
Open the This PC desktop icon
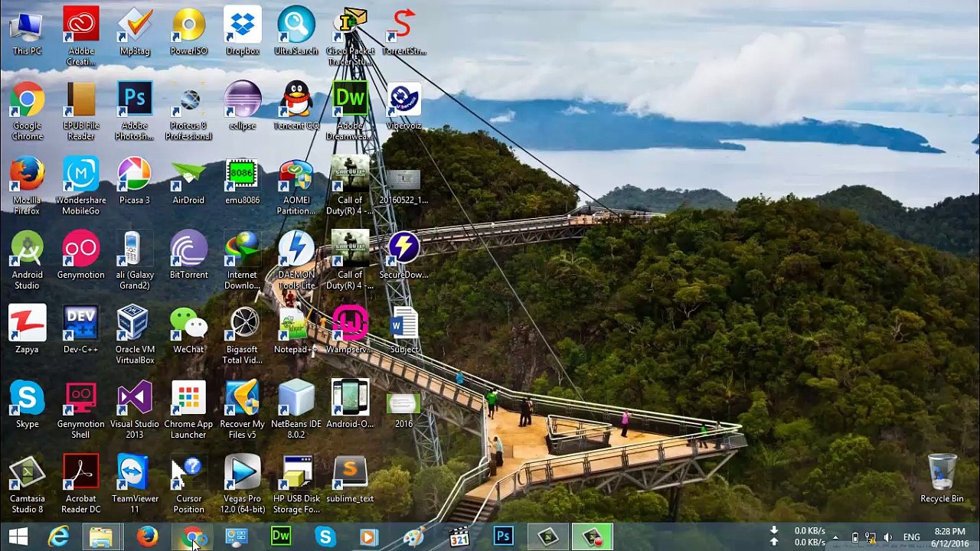[x=27, y=31]
